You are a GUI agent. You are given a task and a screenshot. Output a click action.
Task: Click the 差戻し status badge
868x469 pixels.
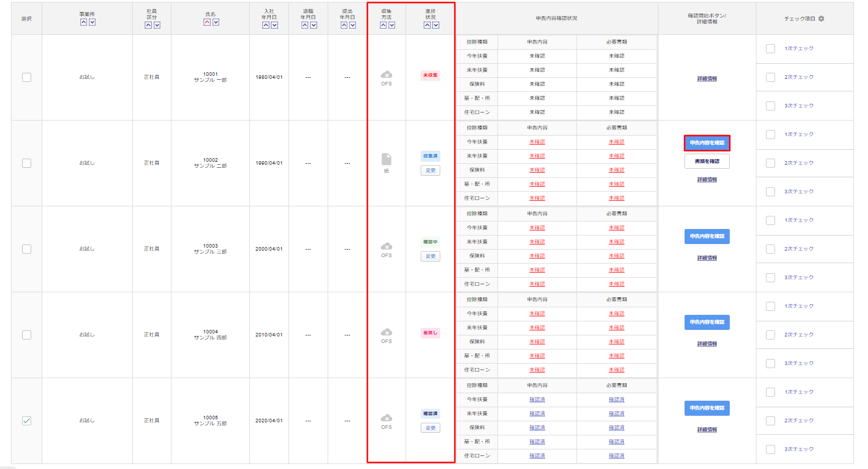click(x=430, y=333)
